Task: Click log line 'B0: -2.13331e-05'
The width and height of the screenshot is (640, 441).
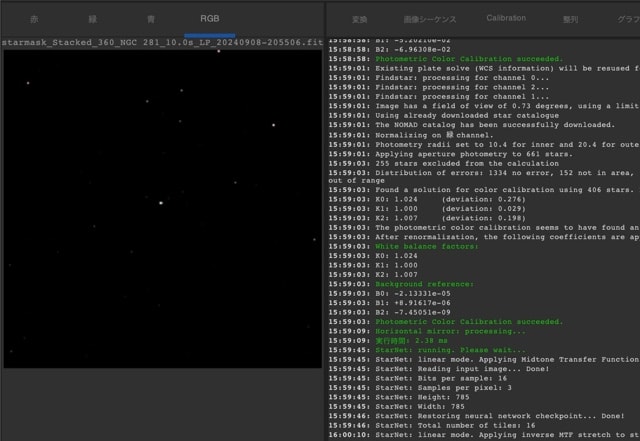Action: coord(389,294)
